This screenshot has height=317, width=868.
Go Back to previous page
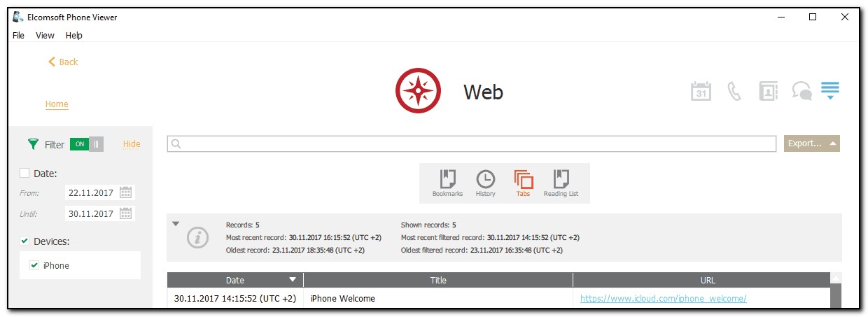[63, 62]
